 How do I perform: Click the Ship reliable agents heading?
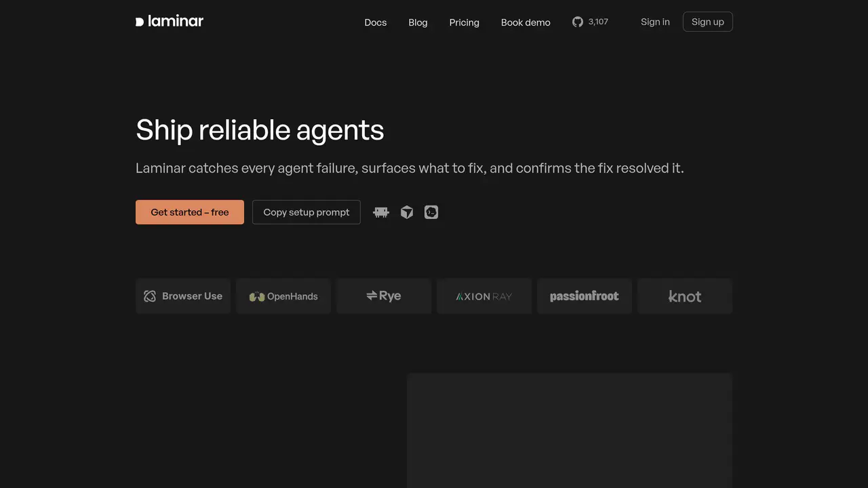[x=260, y=130]
